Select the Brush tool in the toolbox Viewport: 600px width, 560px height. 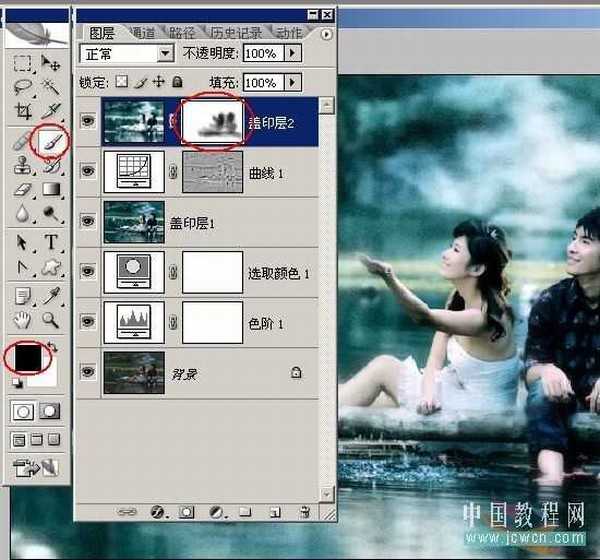click(x=49, y=143)
